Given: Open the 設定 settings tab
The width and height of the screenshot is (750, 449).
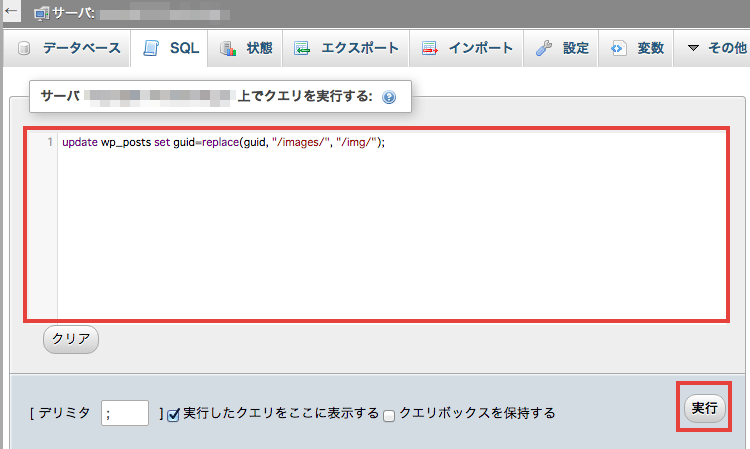Looking at the screenshot, I should [561, 48].
